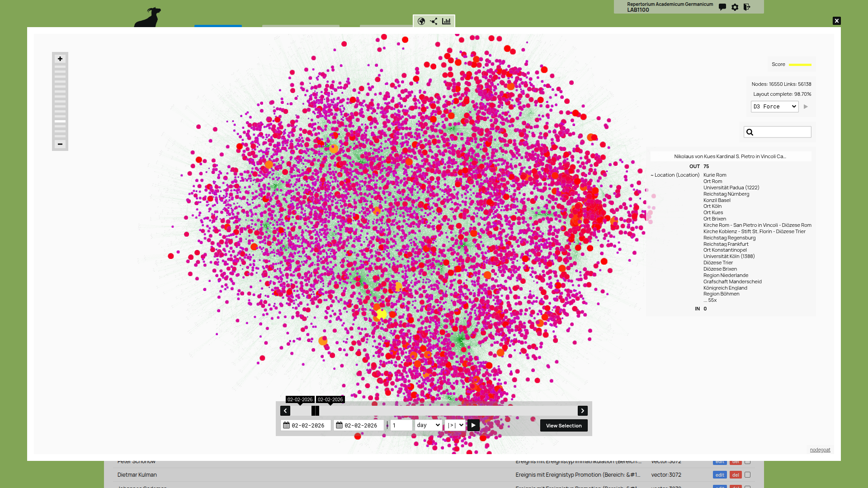
Task: Open the geographic map visualization
Action: [x=421, y=21]
